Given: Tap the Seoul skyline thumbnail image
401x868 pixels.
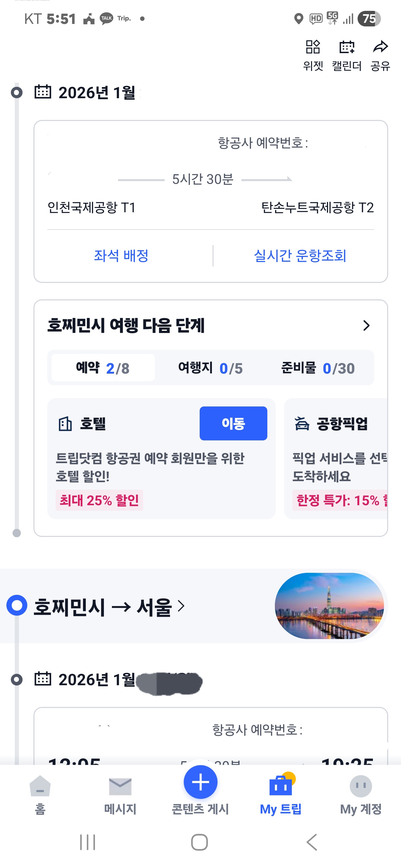Looking at the screenshot, I should 329,605.
